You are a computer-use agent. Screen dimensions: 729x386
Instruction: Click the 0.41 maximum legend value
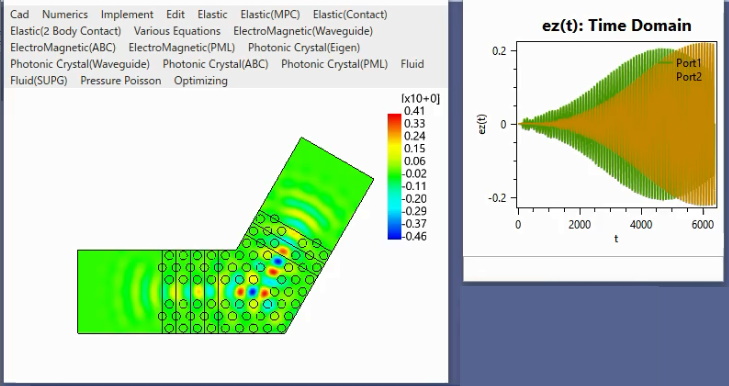414,111
